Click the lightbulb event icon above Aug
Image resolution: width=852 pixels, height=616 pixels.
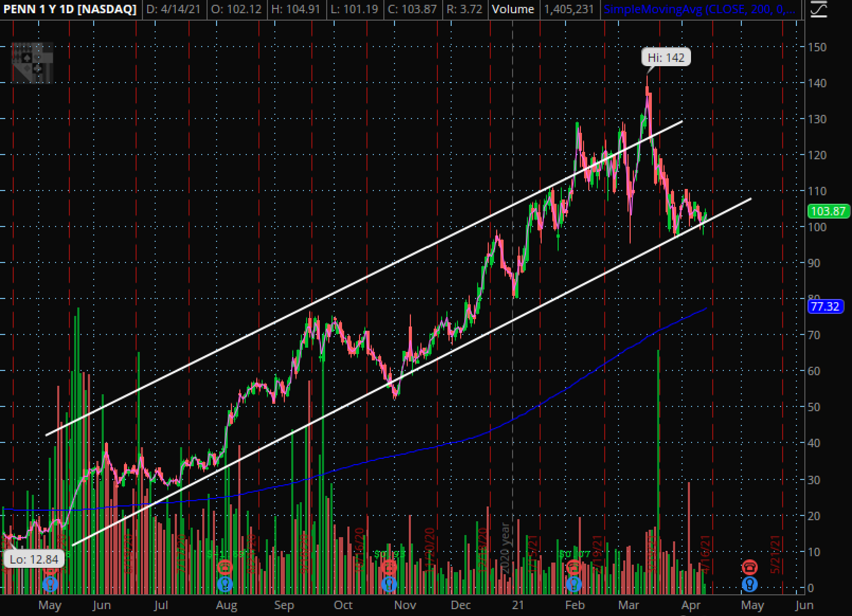(225, 585)
